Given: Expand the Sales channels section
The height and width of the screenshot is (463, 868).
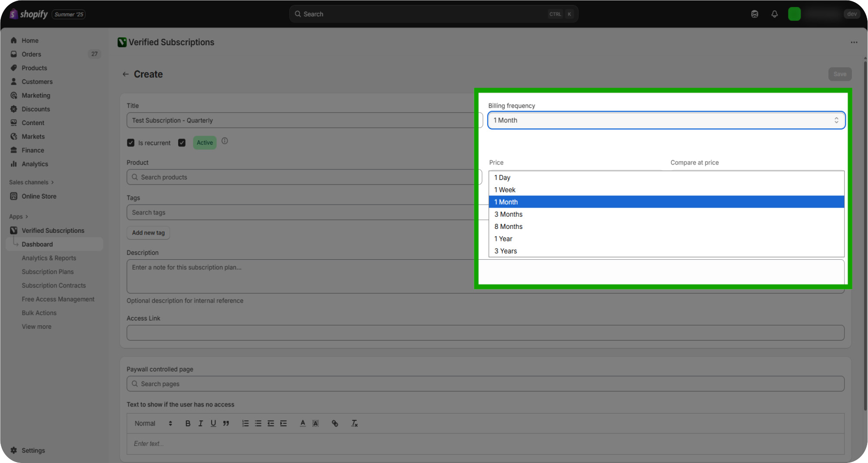Looking at the screenshot, I should [x=31, y=182].
